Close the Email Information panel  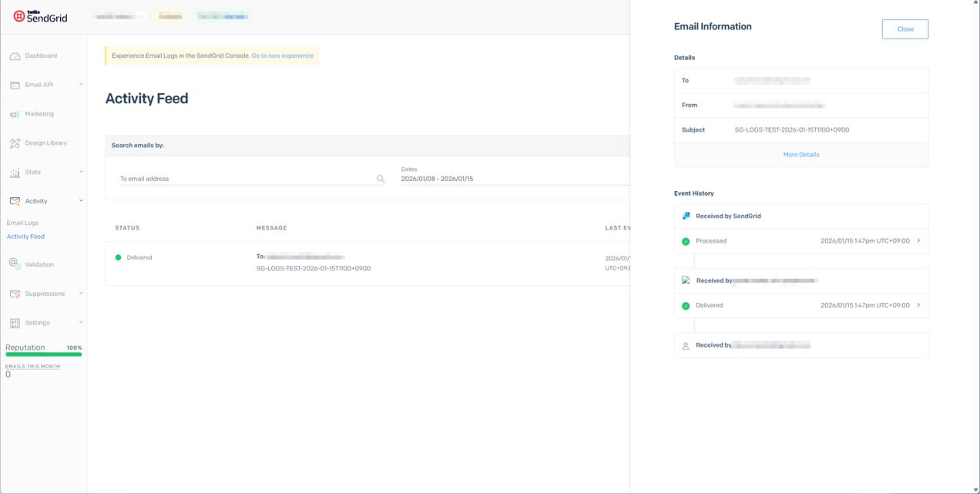point(904,29)
